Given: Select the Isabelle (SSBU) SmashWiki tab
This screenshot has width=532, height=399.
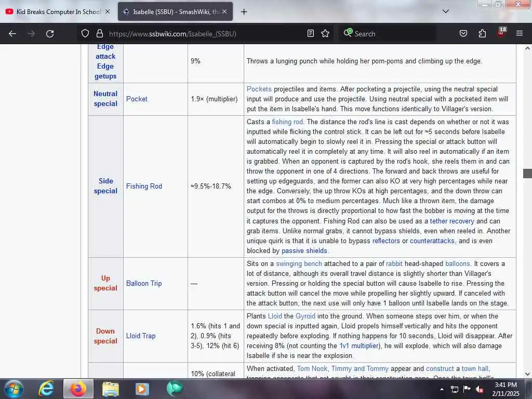Looking at the screenshot, I should (176, 11).
